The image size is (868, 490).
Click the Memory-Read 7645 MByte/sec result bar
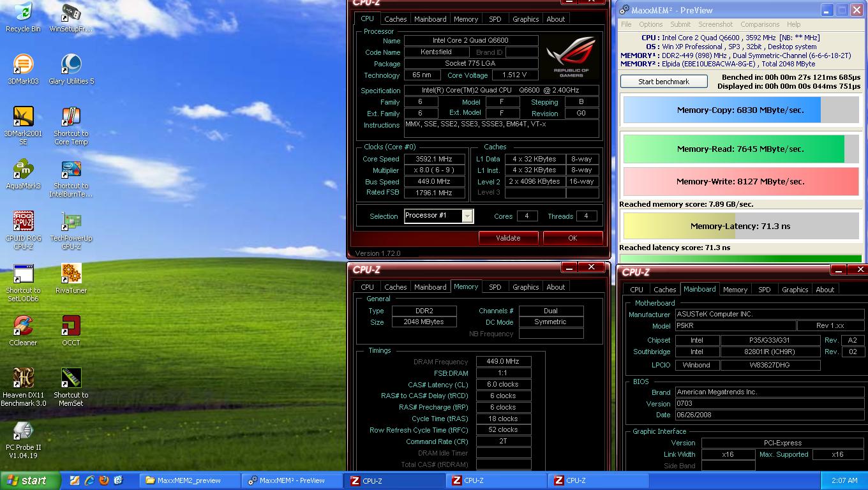coord(741,149)
